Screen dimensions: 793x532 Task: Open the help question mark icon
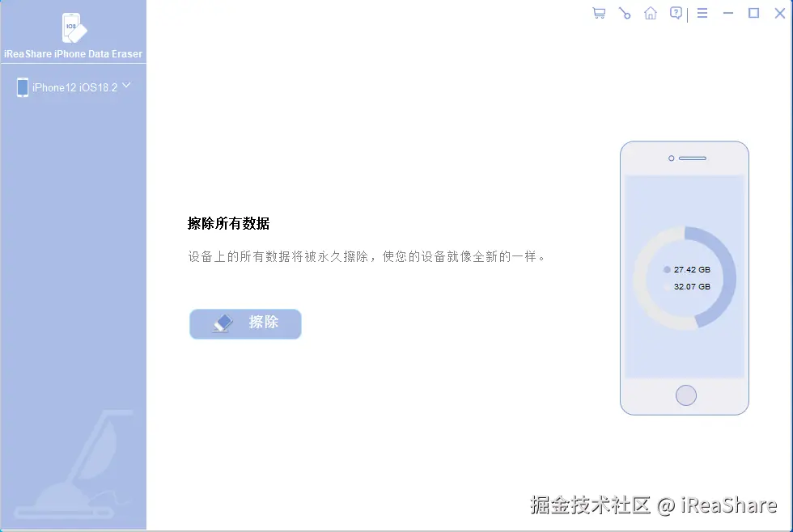(676, 13)
